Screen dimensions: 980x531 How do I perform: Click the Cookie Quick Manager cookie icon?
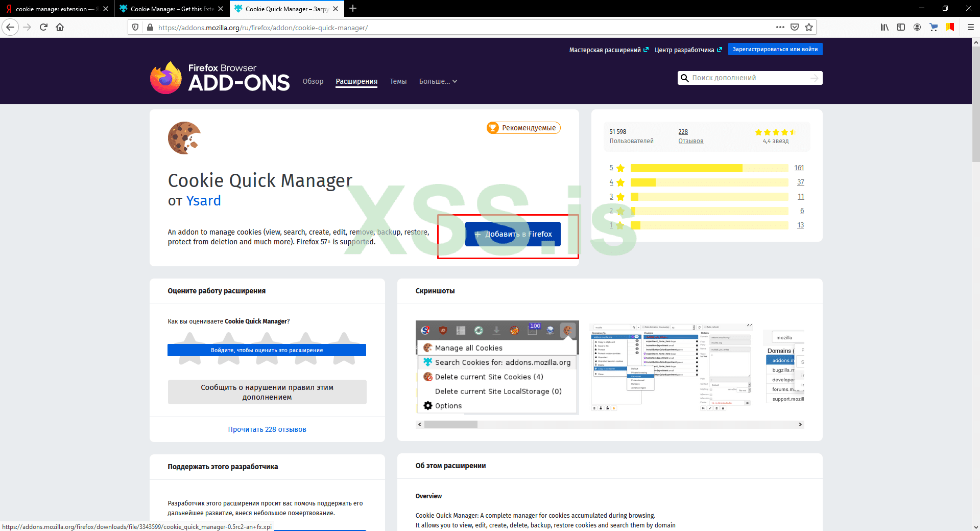(184, 138)
